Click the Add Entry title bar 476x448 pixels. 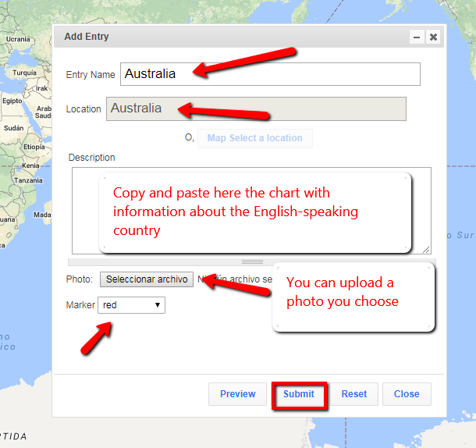tap(234, 37)
